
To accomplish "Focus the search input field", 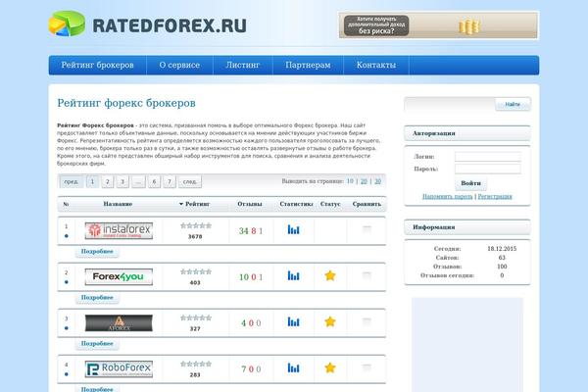I will coord(450,104).
